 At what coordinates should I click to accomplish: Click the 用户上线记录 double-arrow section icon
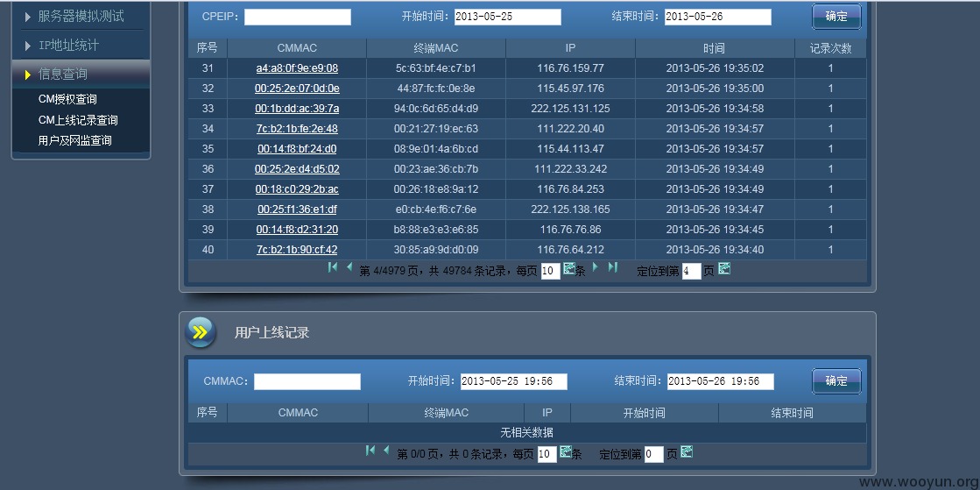[200, 331]
